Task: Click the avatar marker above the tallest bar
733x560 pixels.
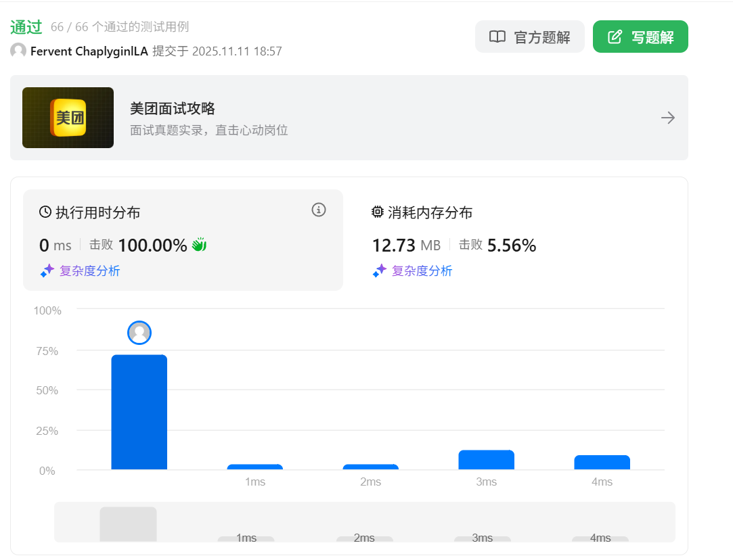Action: [139, 333]
